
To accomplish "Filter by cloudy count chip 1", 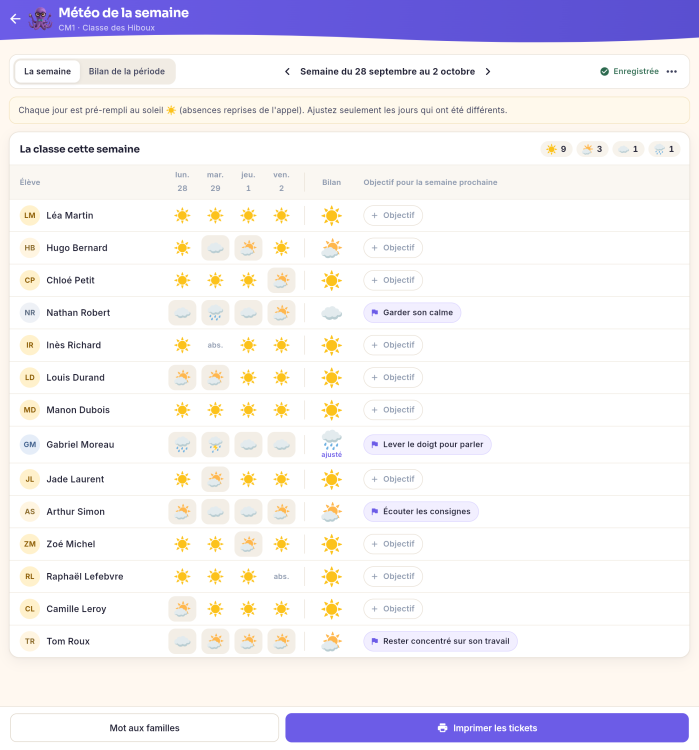I will point(628,149).
